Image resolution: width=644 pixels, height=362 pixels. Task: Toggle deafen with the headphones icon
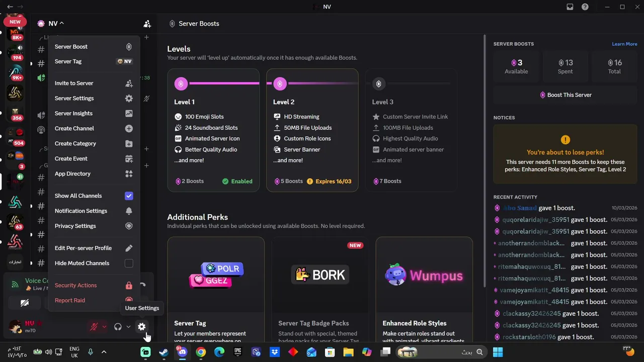coord(118,327)
